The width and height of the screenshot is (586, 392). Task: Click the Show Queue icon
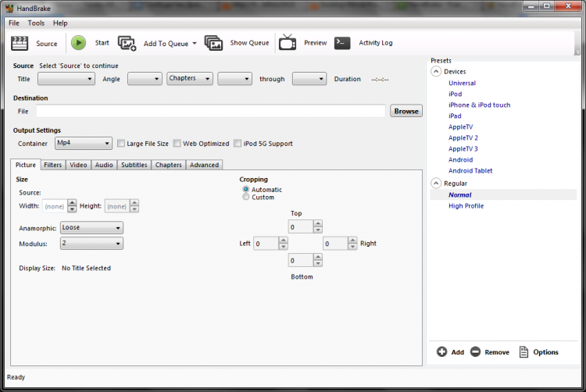213,43
